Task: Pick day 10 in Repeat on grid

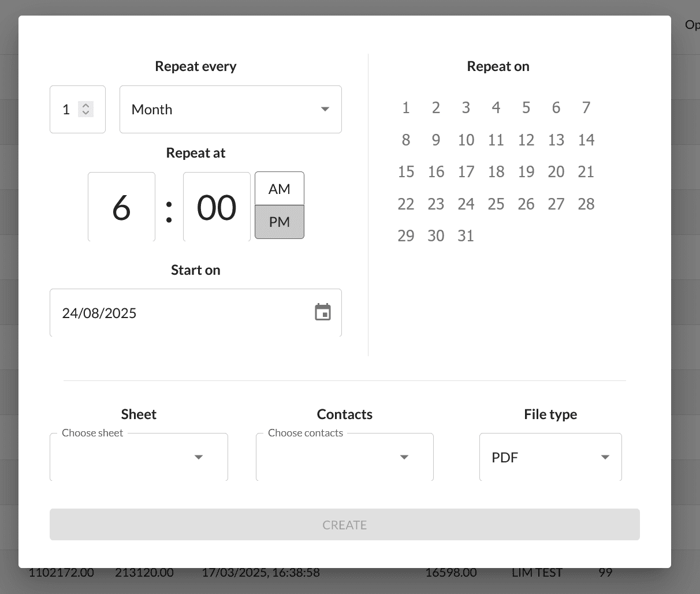Action: point(466,140)
